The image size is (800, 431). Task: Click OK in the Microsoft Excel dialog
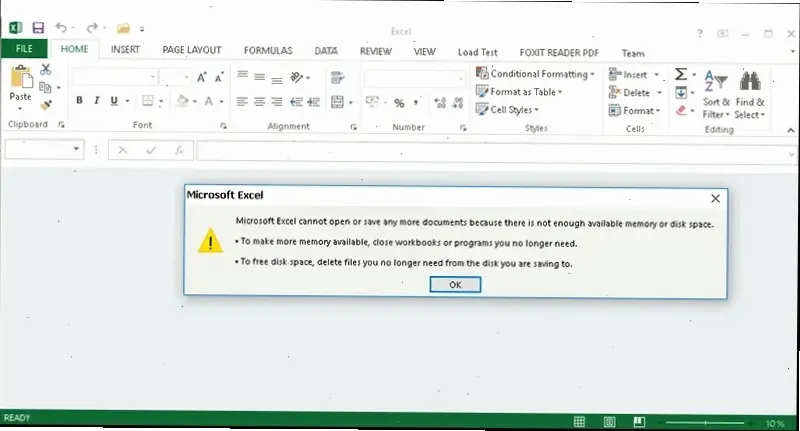(455, 285)
